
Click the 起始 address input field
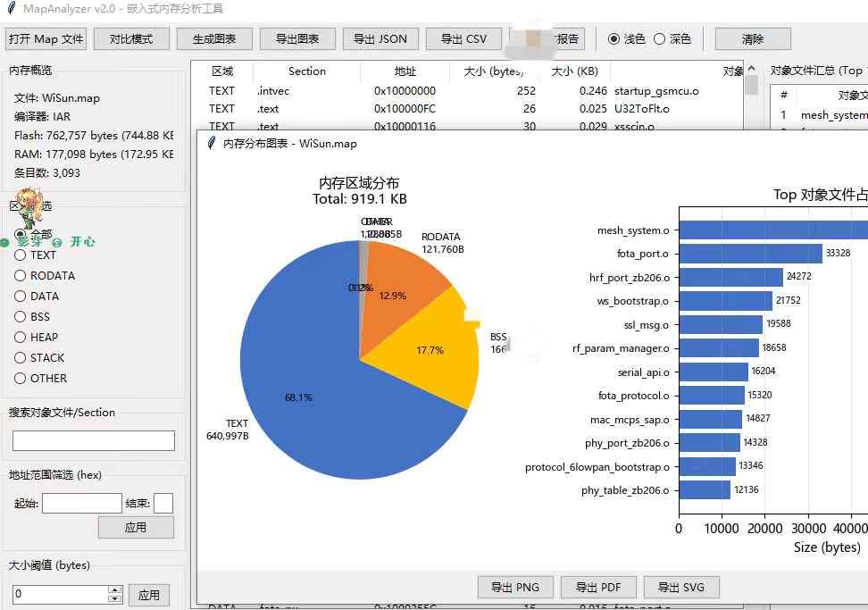82,503
